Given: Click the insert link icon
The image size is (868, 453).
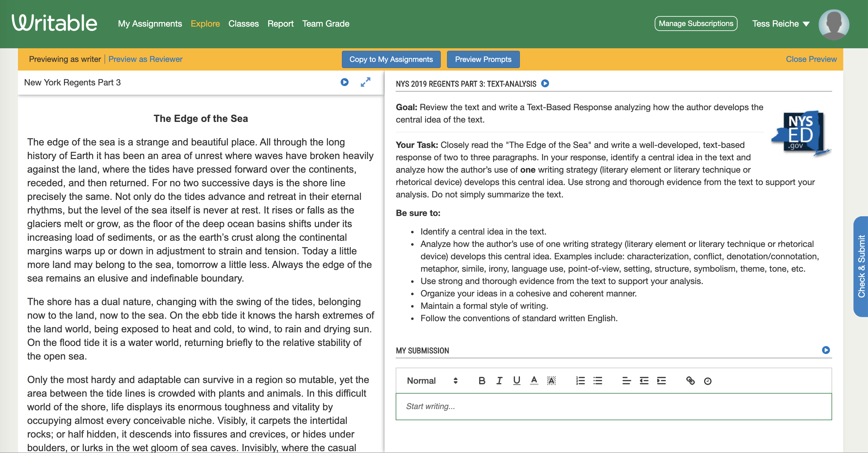Looking at the screenshot, I should [x=689, y=380].
